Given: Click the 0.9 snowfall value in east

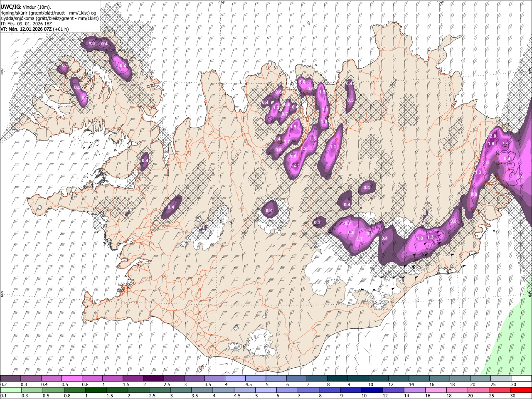Looking at the screenshot, I should [x=507, y=159].
